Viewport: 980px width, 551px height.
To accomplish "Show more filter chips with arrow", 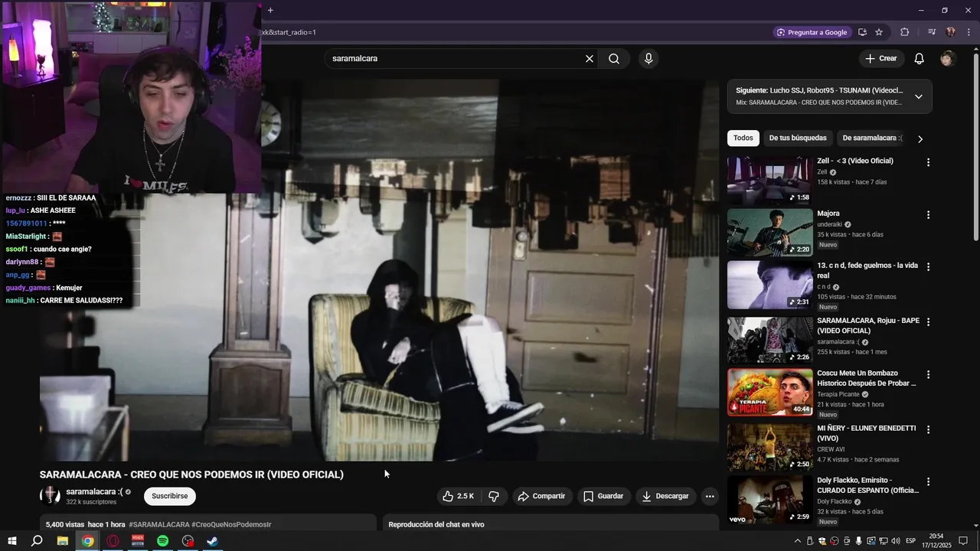I will pyautogui.click(x=920, y=139).
